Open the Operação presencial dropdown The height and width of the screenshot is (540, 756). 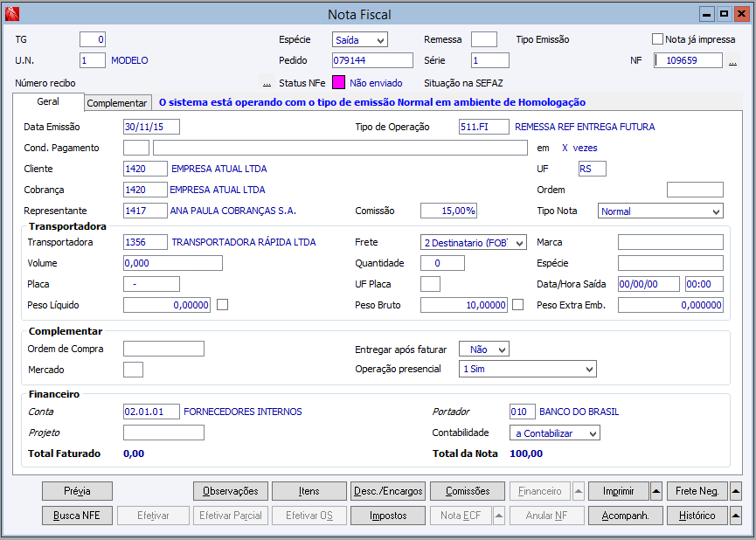point(528,369)
